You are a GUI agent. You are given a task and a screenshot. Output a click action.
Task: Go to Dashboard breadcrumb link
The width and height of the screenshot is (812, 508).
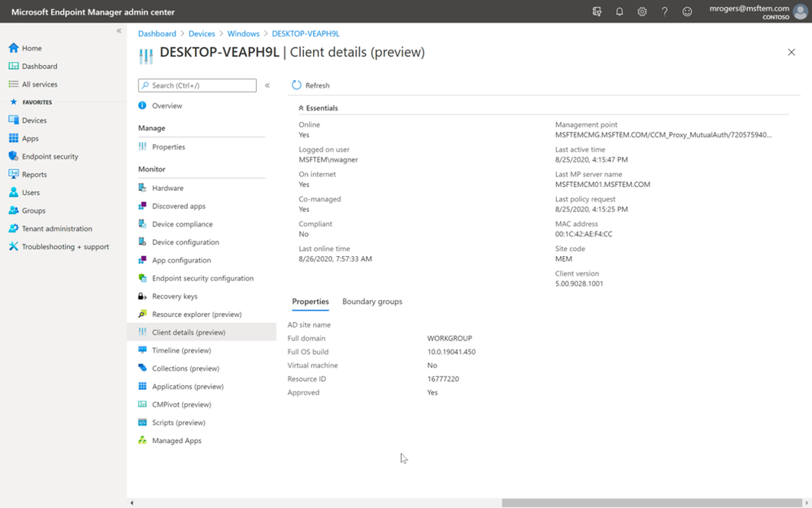157,33
